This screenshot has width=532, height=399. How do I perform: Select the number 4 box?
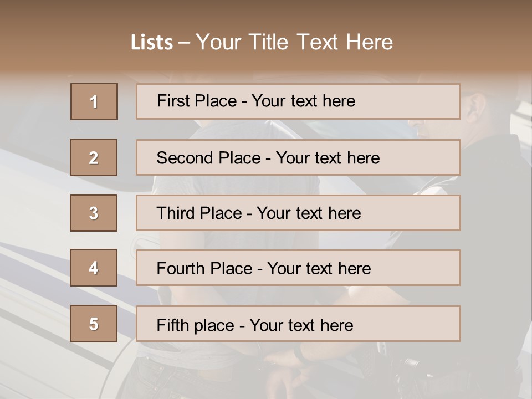(x=94, y=268)
